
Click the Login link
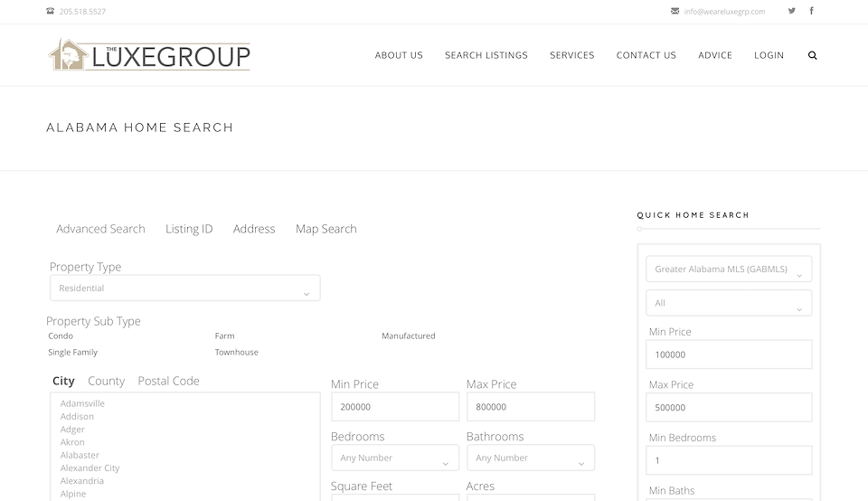pyautogui.click(x=769, y=55)
